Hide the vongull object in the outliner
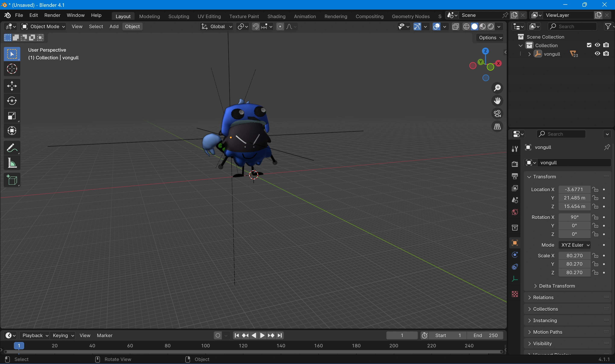 point(597,54)
